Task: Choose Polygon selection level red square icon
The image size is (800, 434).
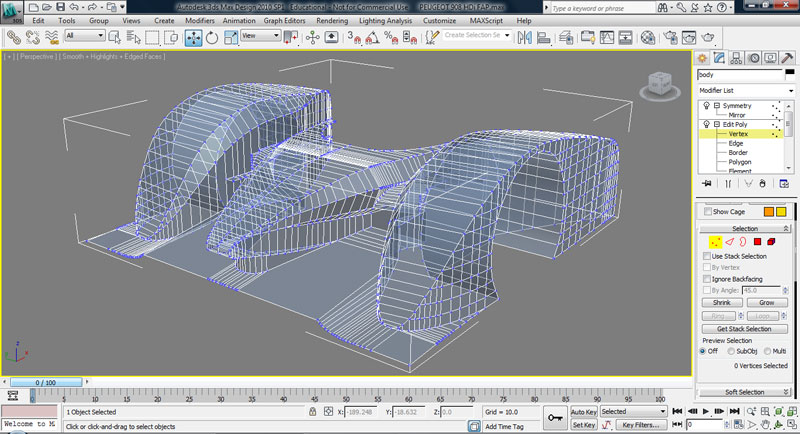Action: (757, 241)
